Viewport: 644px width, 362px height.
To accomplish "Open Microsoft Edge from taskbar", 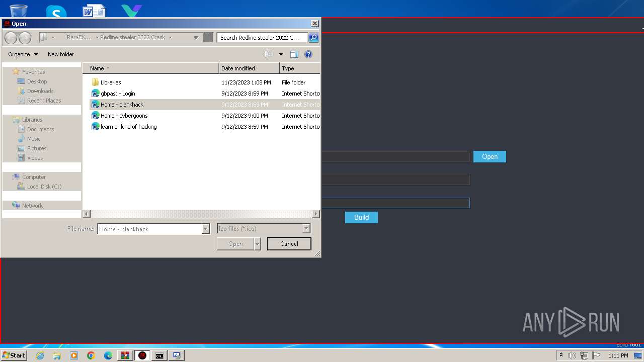I will pos(108,355).
